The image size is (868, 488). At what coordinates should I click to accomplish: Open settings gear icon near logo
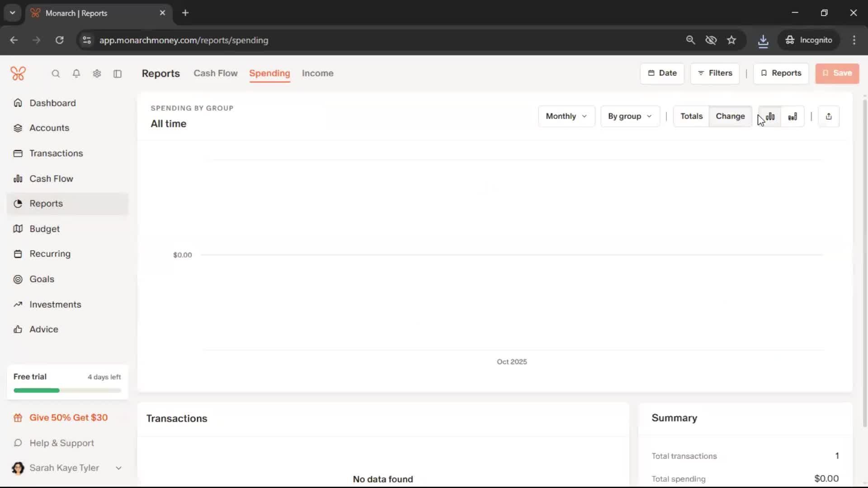click(97, 74)
